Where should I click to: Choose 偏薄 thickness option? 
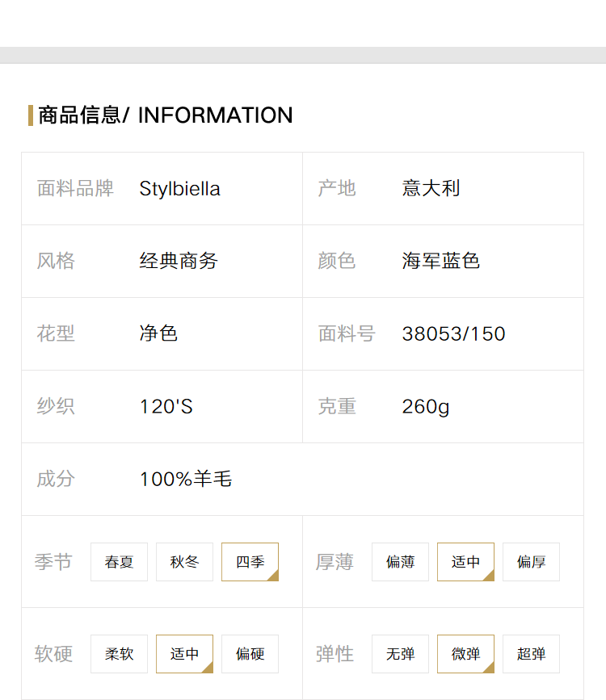coord(400,562)
